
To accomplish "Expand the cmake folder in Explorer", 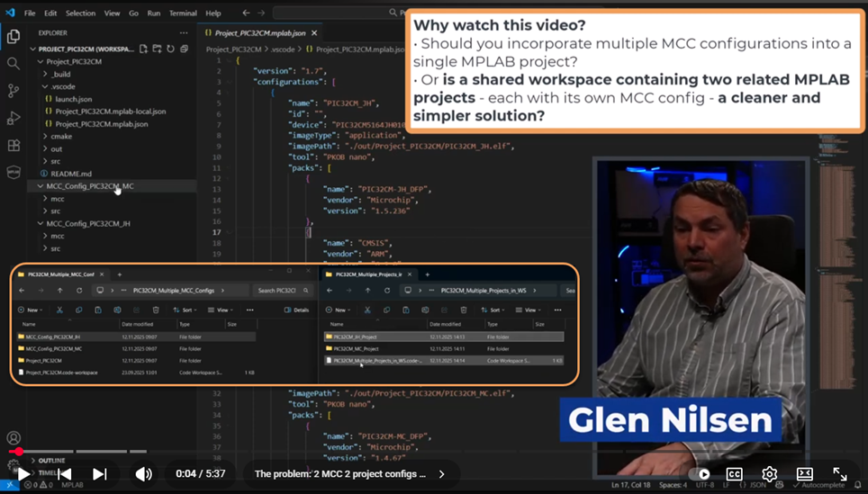I will coord(61,137).
